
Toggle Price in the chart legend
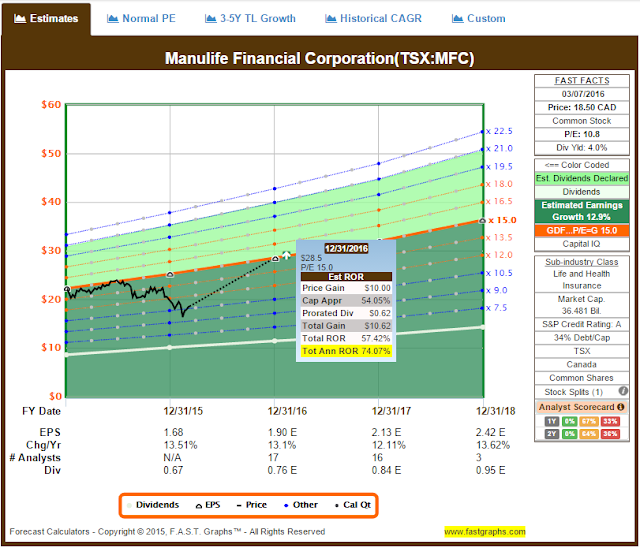point(251,505)
